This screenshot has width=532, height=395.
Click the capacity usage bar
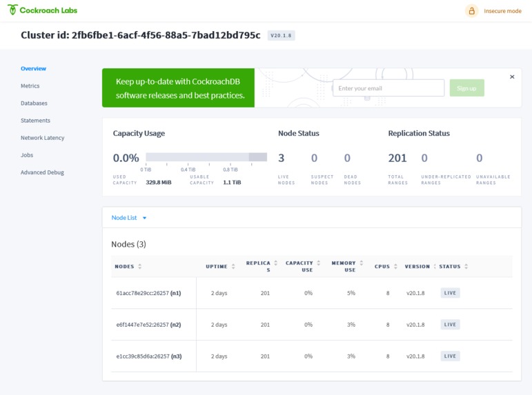[206, 157]
